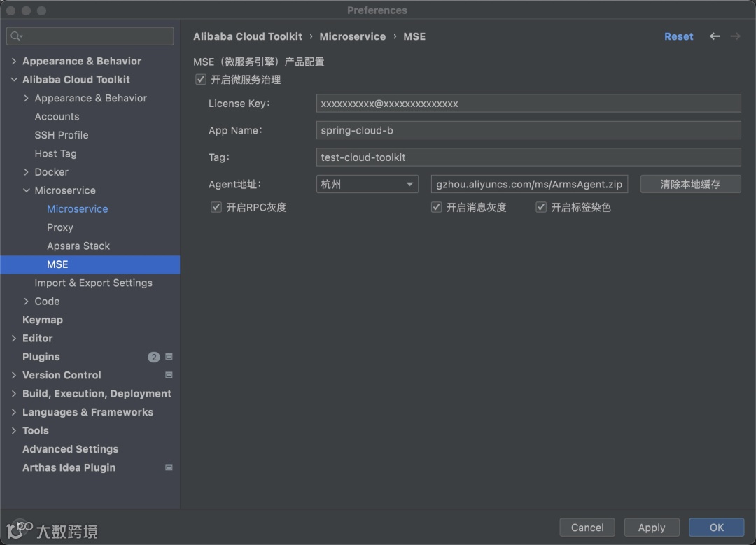Expand the Code tree node
This screenshot has height=545, width=756.
[x=27, y=301]
